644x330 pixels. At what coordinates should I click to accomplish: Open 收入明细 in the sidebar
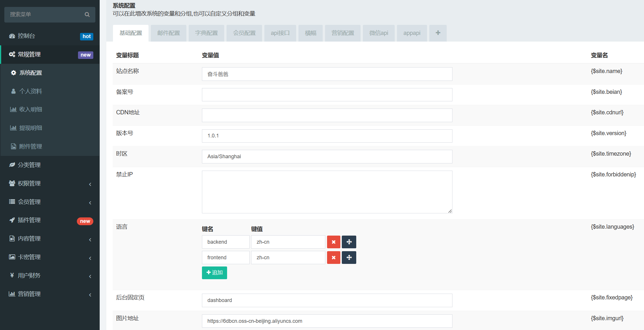(x=50, y=109)
